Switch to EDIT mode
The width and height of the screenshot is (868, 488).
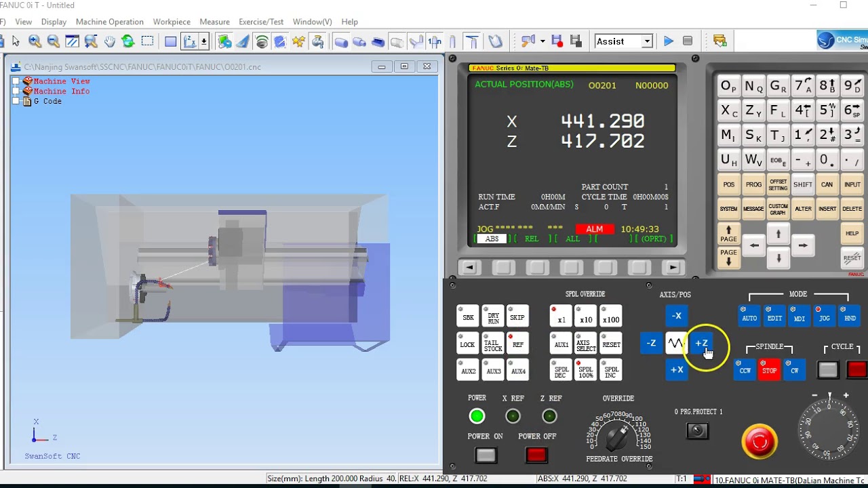coord(774,316)
